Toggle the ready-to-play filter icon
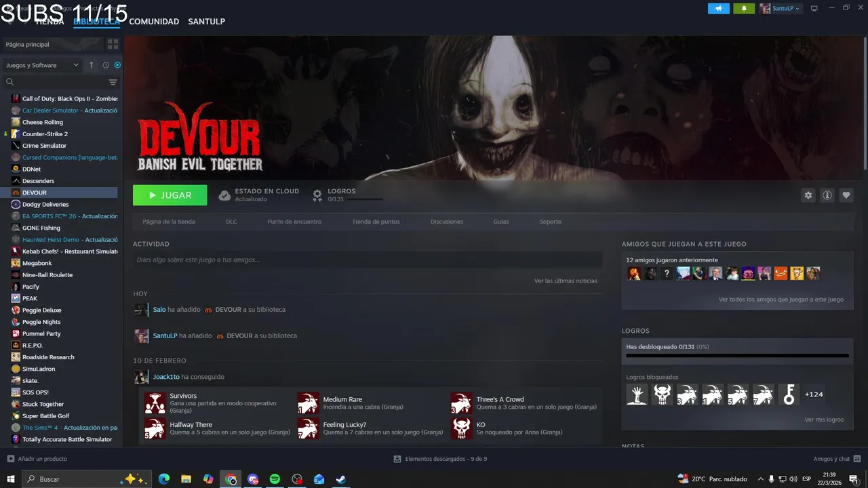The image size is (868, 488). [x=117, y=65]
